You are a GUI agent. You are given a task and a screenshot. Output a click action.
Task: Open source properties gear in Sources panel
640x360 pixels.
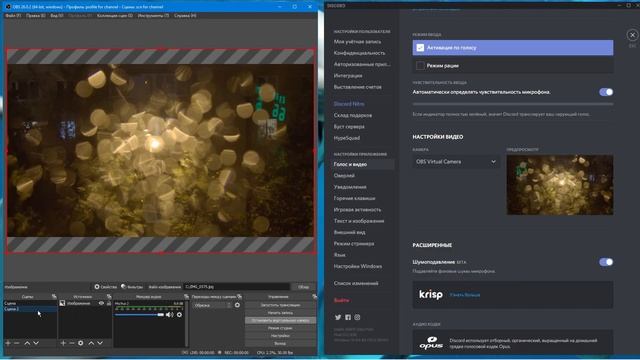81,343
